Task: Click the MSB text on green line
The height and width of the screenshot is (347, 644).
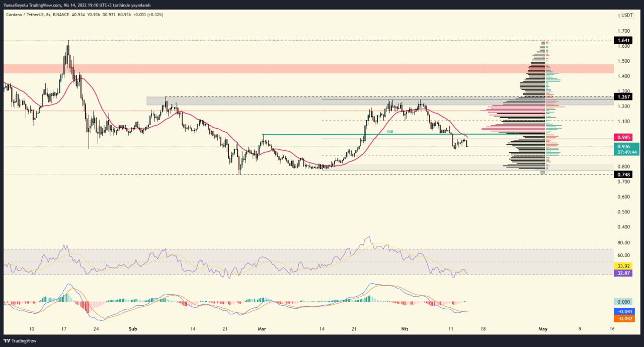Action: click(x=390, y=132)
